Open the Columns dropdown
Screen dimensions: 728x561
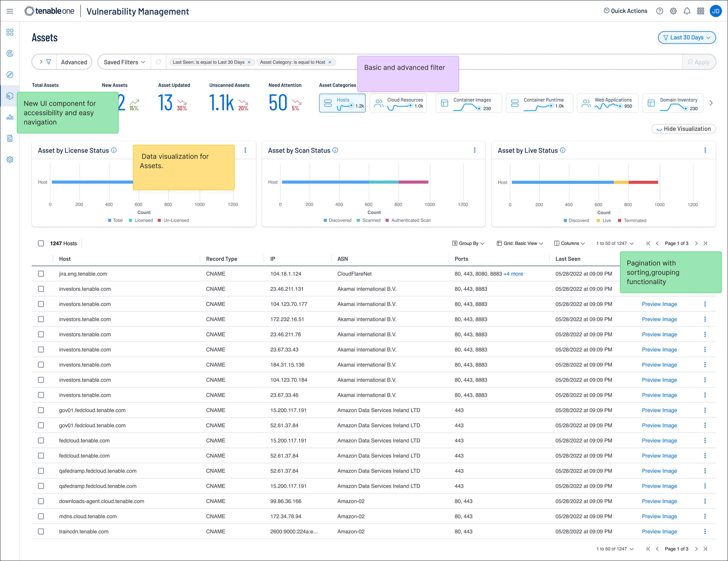(x=569, y=243)
